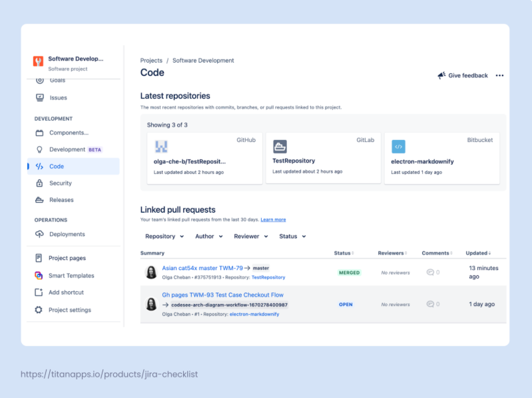Click the Smart Templates icon

pyautogui.click(x=39, y=275)
